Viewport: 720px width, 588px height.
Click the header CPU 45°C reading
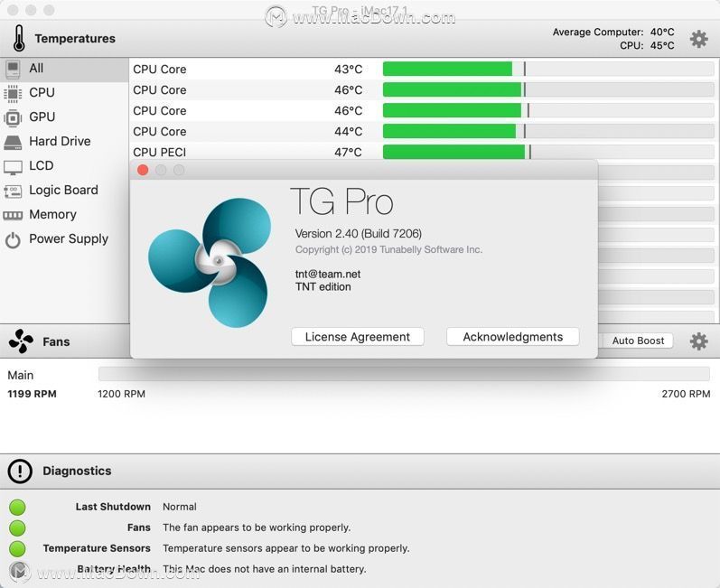tap(647, 45)
